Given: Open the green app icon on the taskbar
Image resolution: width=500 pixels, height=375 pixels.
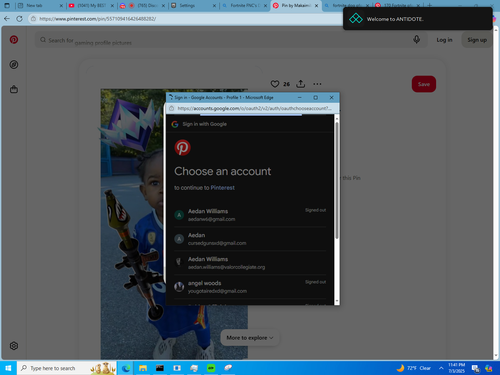Looking at the screenshot, I should [x=211, y=368].
